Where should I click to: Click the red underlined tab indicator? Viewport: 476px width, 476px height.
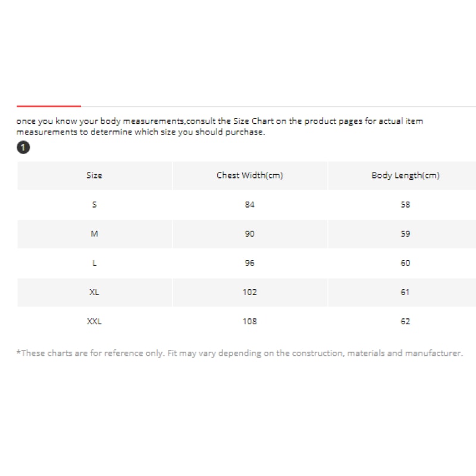pos(49,106)
